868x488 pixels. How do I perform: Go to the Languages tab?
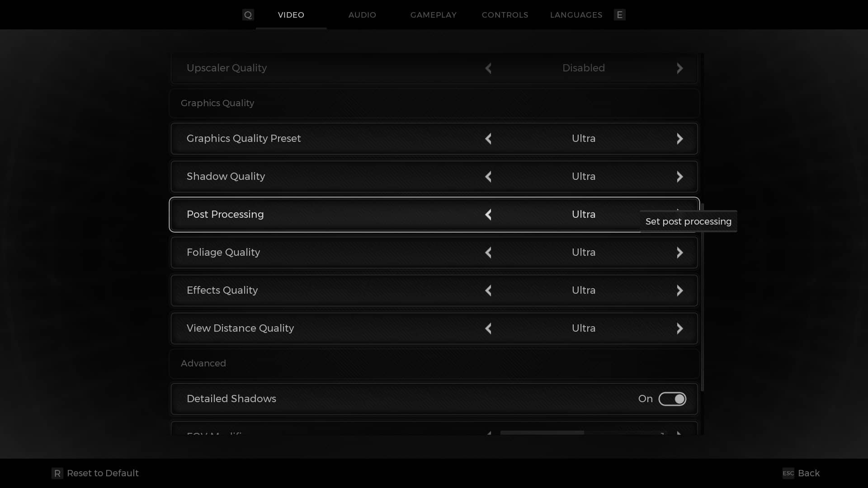576,15
